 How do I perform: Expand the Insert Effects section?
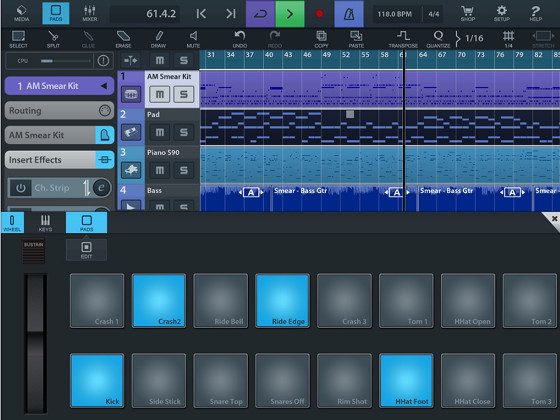point(59,160)
